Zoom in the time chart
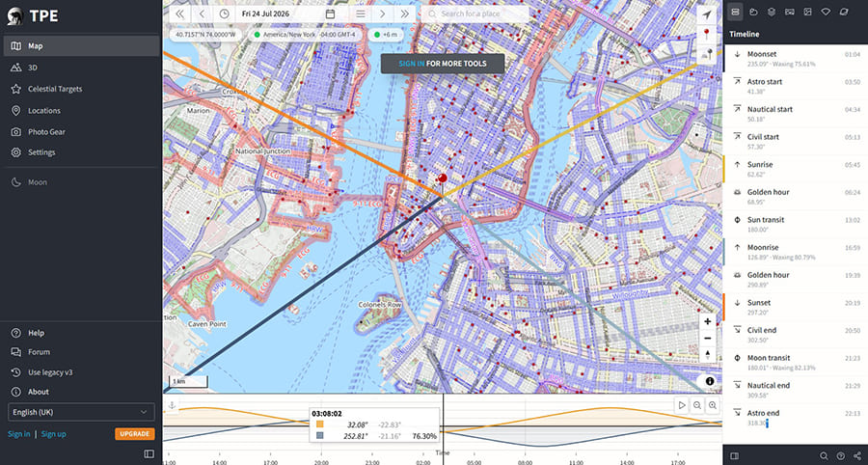Screen dimensions: 868x465 coord(713,406)
